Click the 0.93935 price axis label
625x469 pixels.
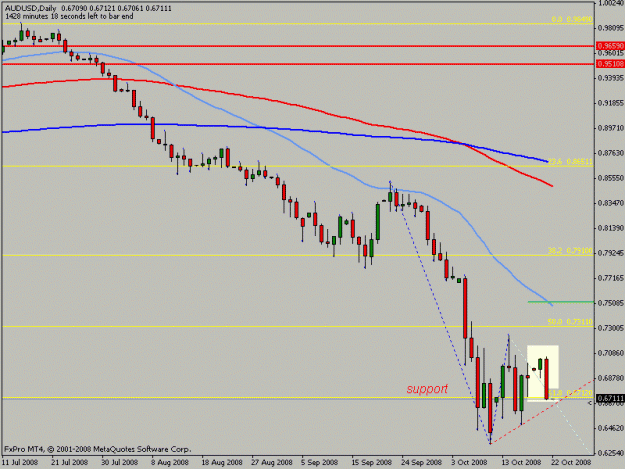point(611,78)
